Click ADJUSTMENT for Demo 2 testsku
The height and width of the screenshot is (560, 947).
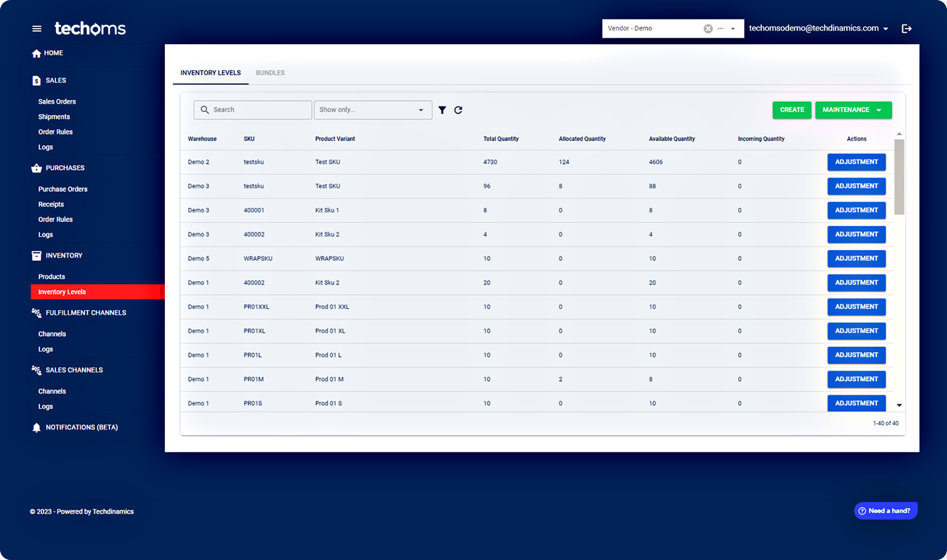coord(856,161)
